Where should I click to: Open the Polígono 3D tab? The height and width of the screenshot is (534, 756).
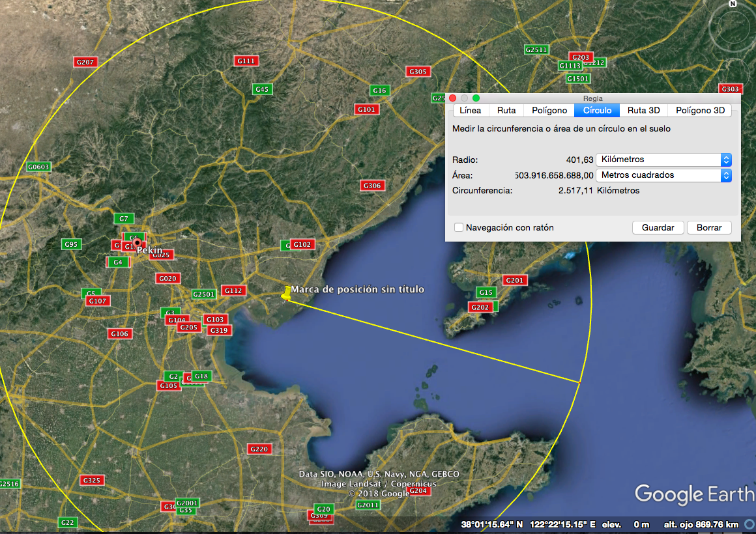[700, 110]
